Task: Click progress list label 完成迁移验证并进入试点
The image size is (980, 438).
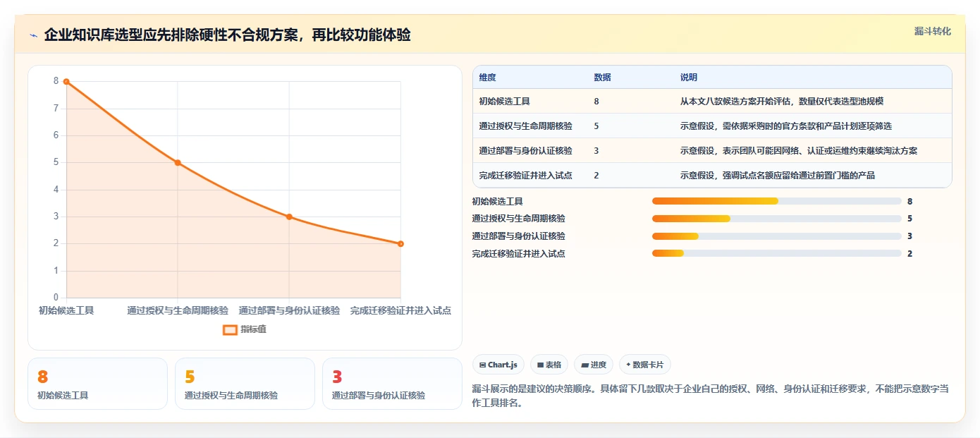Action: (519, 254)
